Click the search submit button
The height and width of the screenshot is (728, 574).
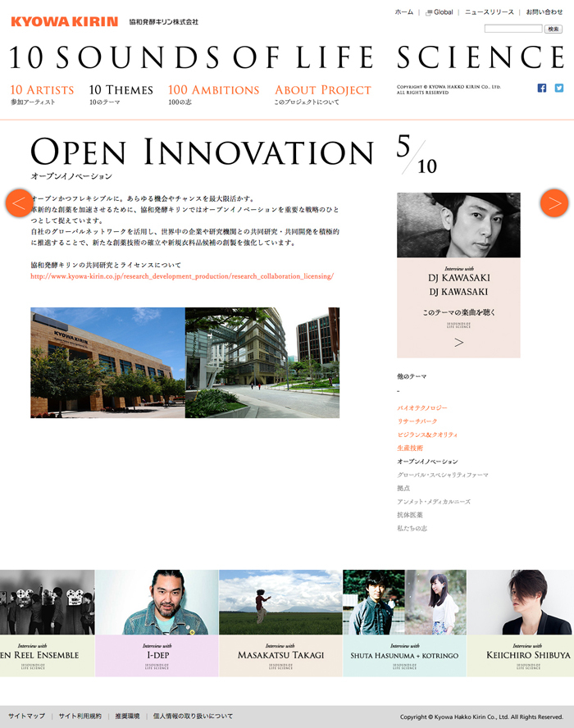tap(553, 29)
